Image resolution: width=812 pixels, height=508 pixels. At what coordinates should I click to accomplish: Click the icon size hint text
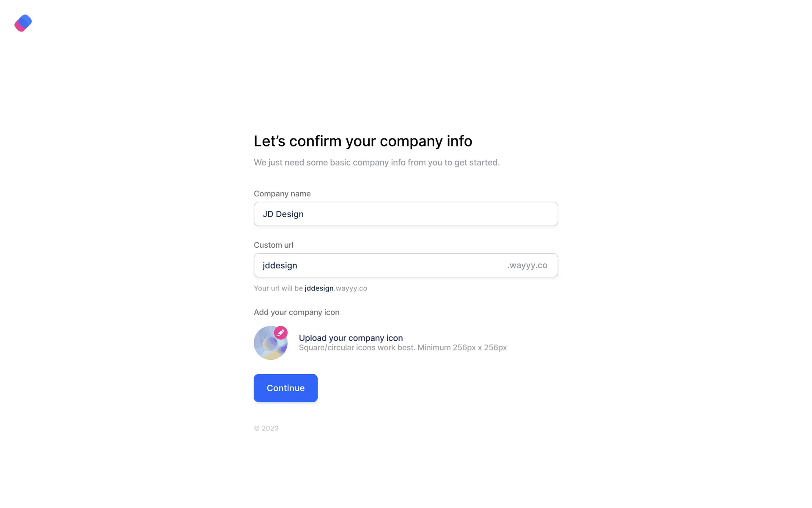coord(403,348)
